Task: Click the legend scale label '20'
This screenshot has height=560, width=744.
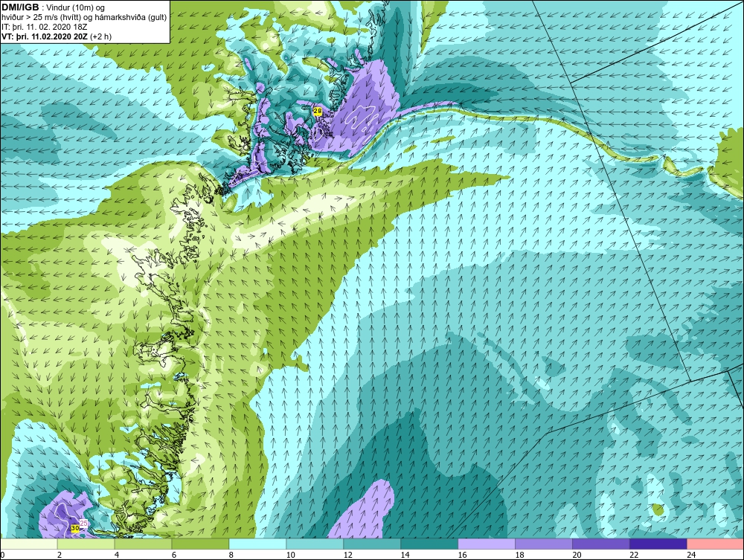Action: (577, 555)
